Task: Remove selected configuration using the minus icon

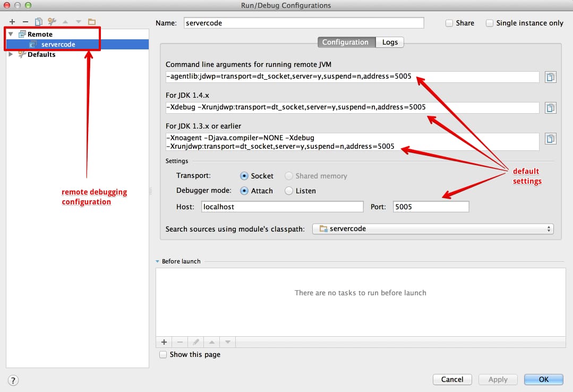Action: (x=24, y=22)
